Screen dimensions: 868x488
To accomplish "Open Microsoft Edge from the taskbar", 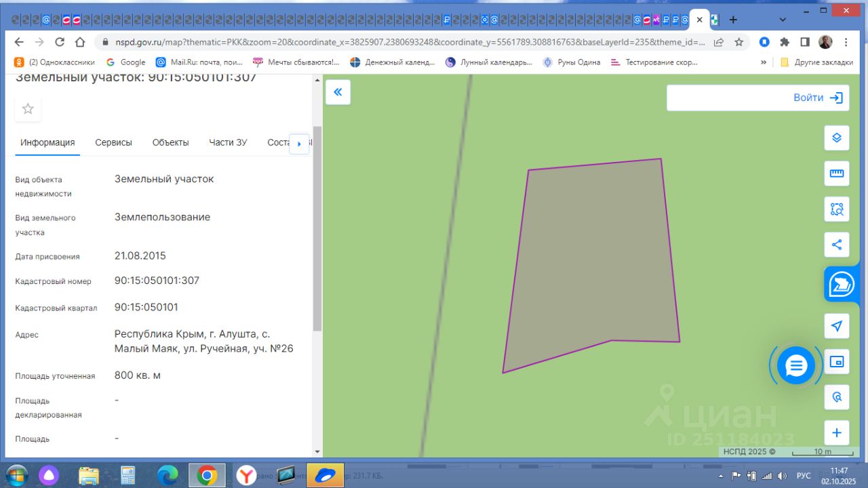I will (x=167, y=475).
